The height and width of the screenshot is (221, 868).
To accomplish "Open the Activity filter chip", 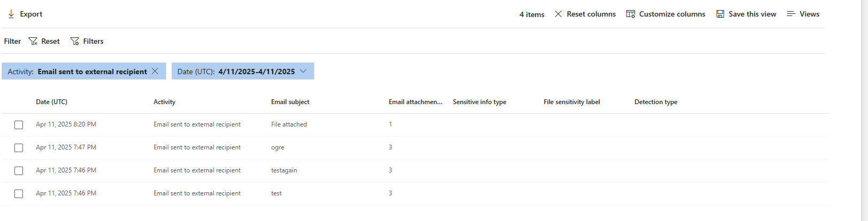I will click(77, 72).
